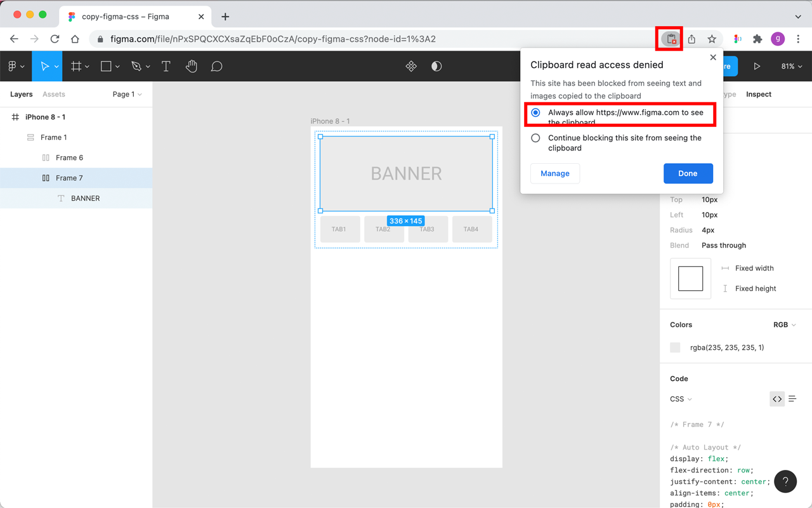Switch to the Assets tab
812x508 pixels.
tap(54, 94)
